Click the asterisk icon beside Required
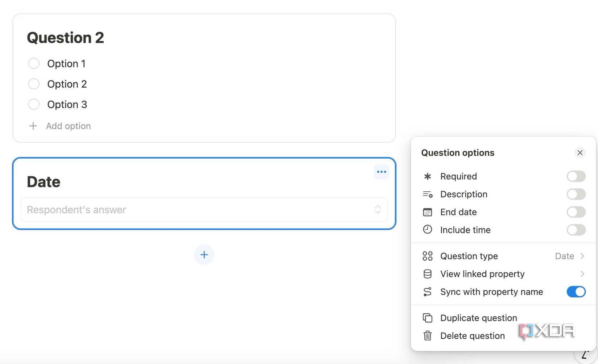This screenshot has width=598, height=364. 427,176
